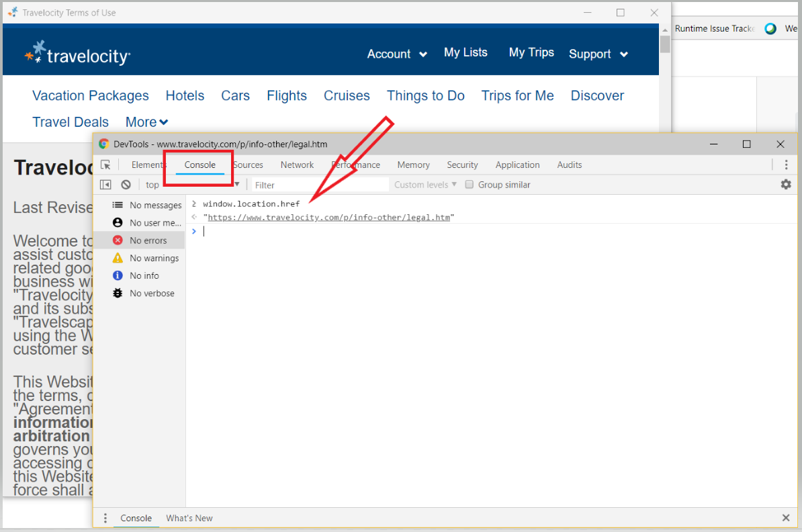Expand the Support menu

coord(598,54)
